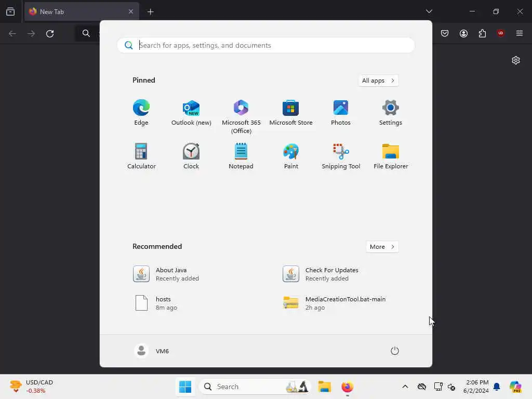Open the uBlock Origin extension icon

pyautogui.click(x=501, y=33)
